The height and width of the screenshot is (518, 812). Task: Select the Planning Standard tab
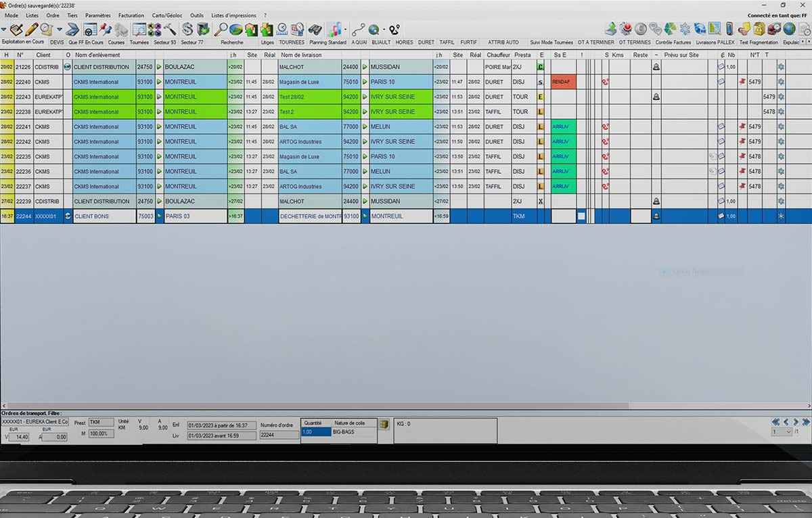pyautogui.click(x=328, y=42)
